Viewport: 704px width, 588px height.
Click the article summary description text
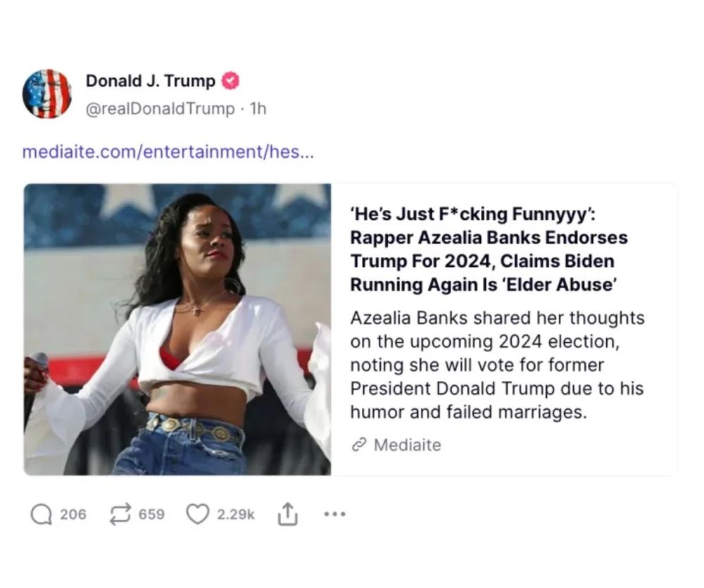[497, 365]
